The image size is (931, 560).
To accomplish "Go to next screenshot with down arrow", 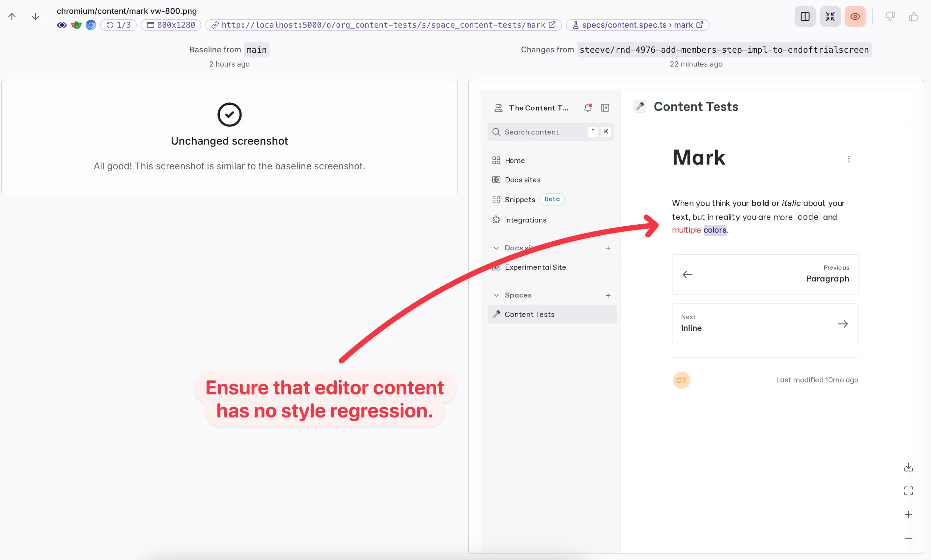I will point(36,16).
